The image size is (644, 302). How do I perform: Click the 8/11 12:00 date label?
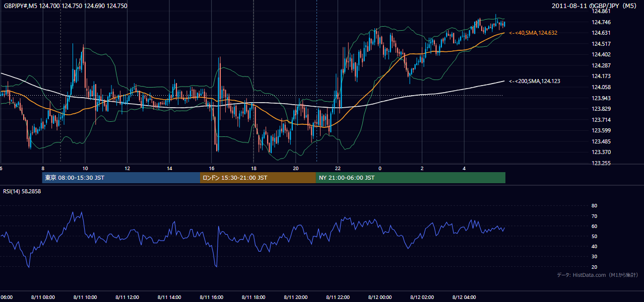tap(127, 297)
